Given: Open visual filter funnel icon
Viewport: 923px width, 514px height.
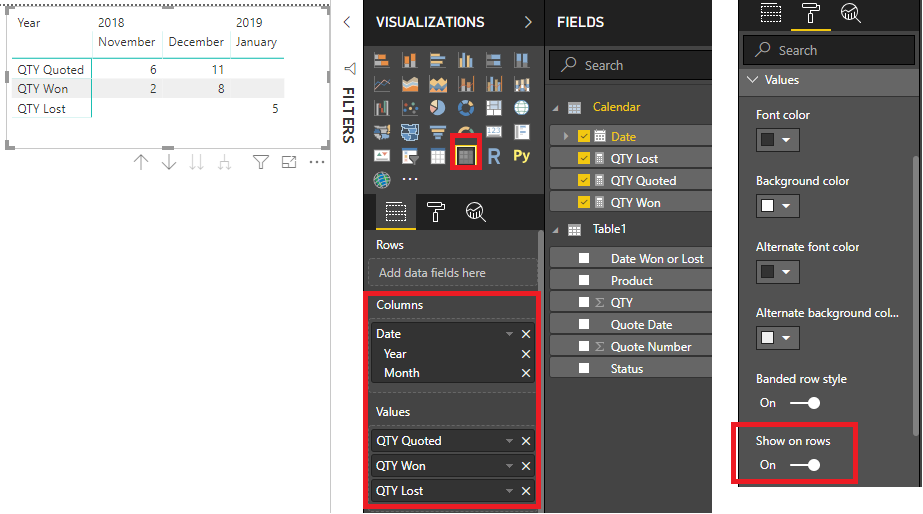Looking at the screenshot, I should (261, 163).
